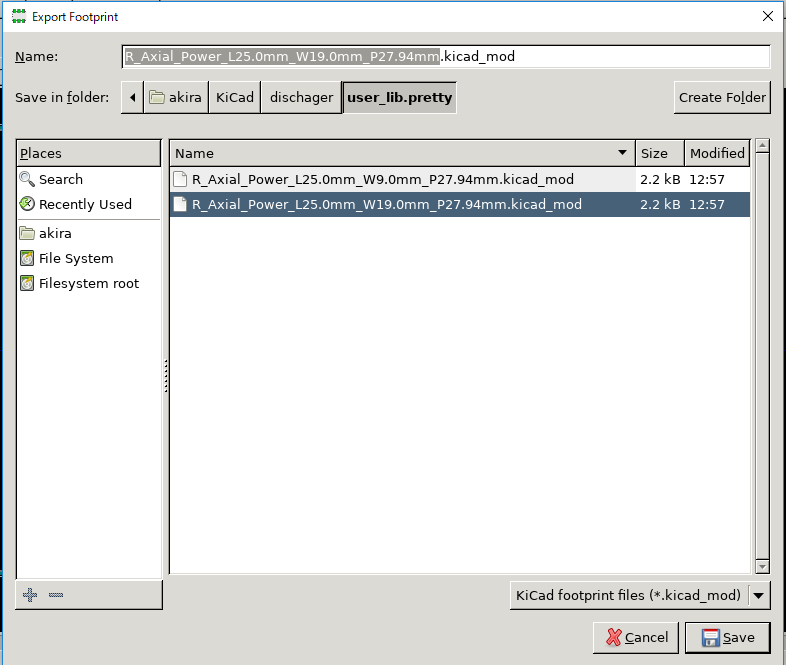Select the user_lib.pretty path segment
Viewport: 786px width, 665px height.
click(x=399, y=98)
